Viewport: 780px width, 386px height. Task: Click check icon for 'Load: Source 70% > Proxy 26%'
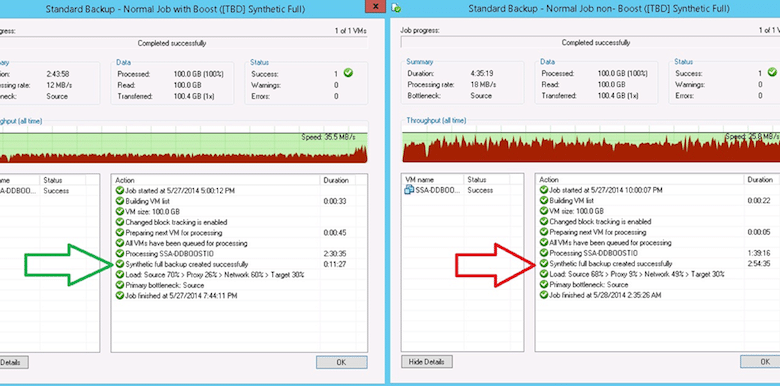point(119,275)
